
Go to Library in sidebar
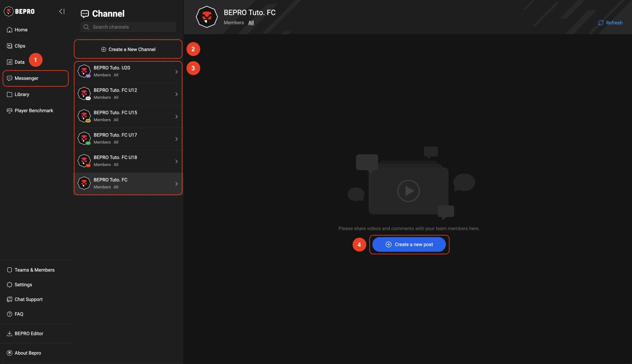22,95
